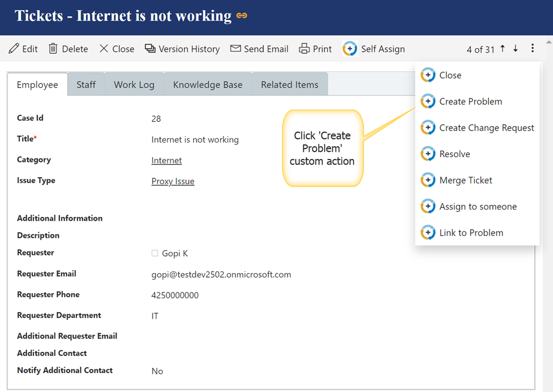Open the Proxy Issue link
The height and width of the screenshot is (392, 553).
173,181
